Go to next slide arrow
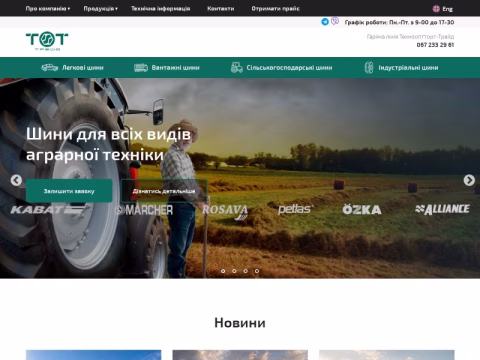The width and height of the screenshot is (480, 360). coord(469,180)
